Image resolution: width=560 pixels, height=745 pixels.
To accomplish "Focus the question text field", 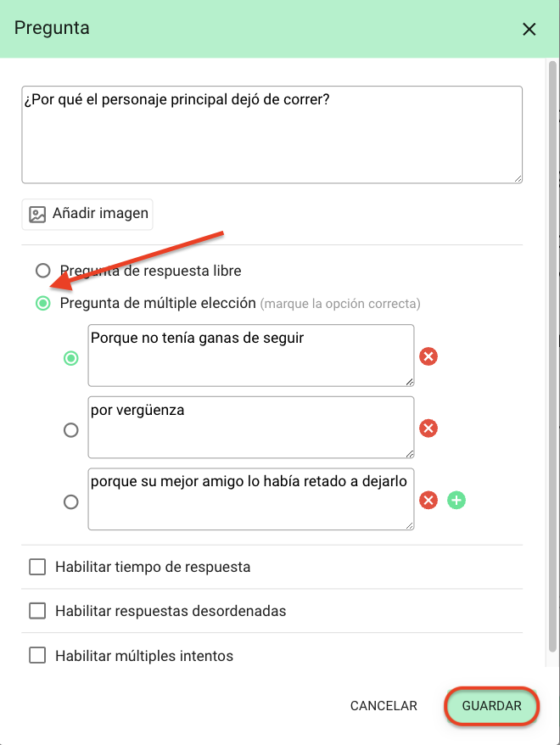I will pos(272,134).
